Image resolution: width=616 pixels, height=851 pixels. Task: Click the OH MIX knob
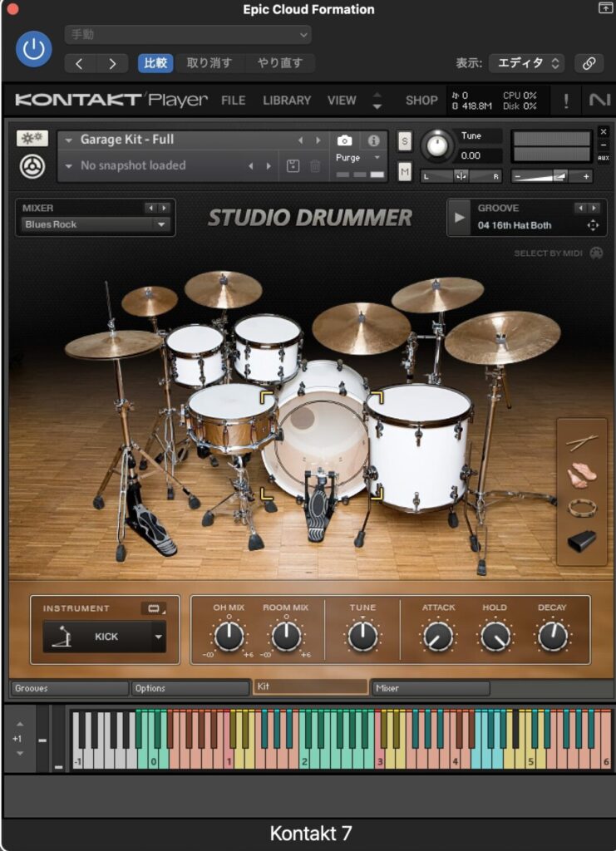point(229,636)
